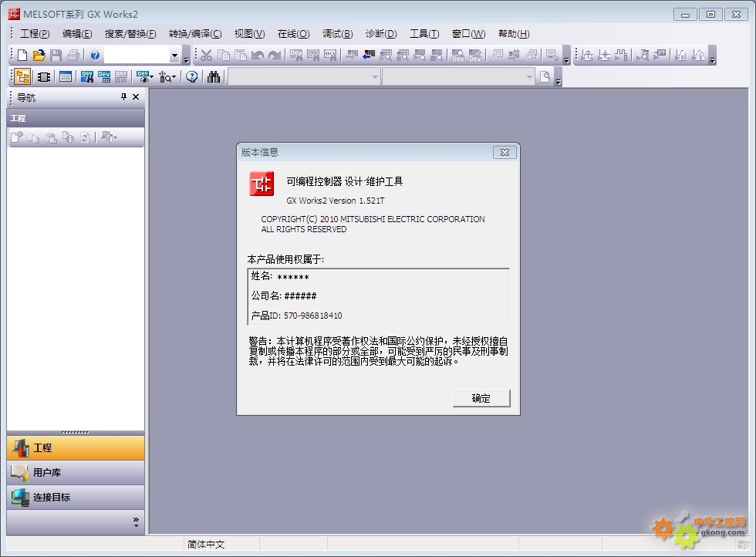756x557 pixels.
Task: Expand the first wide combo box in second toolbar
Action: tap(375, 76)
